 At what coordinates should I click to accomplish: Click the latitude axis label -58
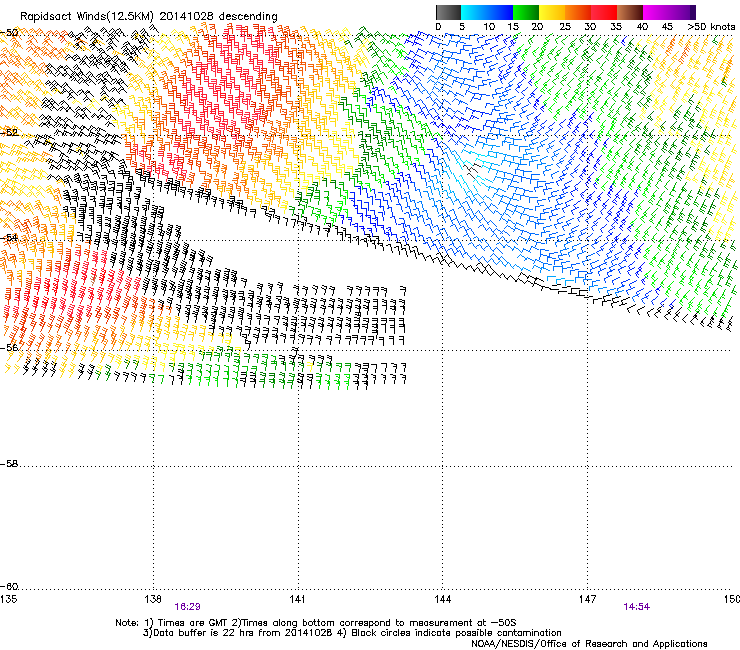pos(9,464)
